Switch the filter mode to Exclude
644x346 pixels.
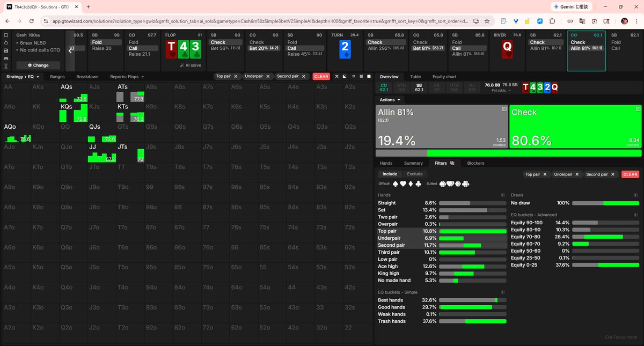coord(415,174)
